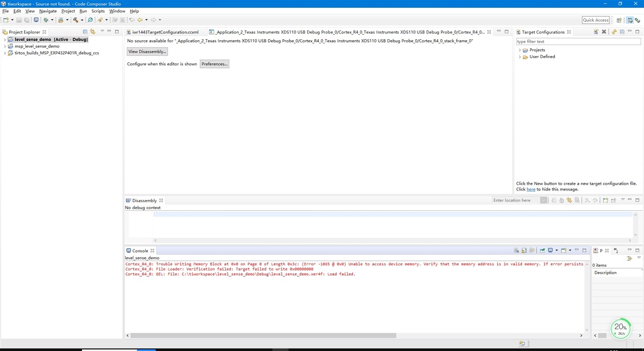Open the Back history dropdown arrow
The width and height of the screenshot is (644, 351).
(146, 20)
